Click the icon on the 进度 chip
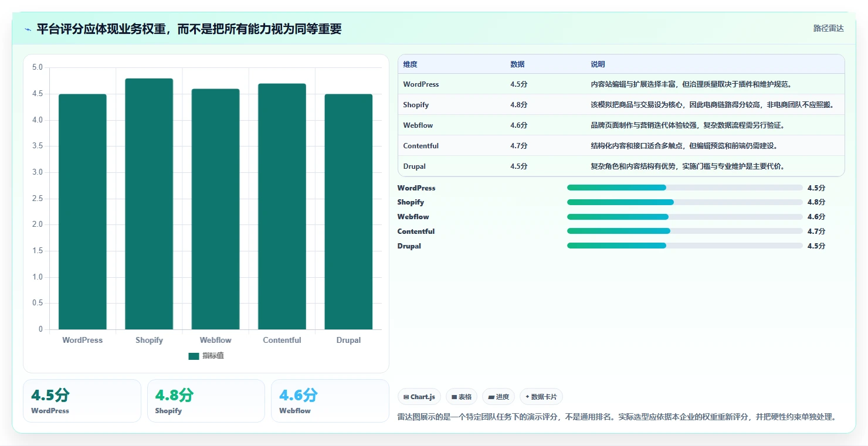The width and height of the screenshot is (868, 446). coord(491,397)
